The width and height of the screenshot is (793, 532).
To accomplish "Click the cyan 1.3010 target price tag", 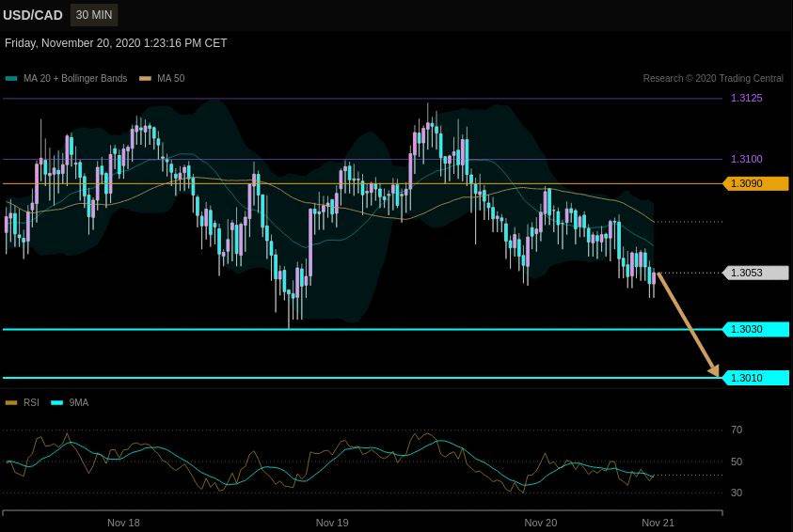I will tap(756, 378).
